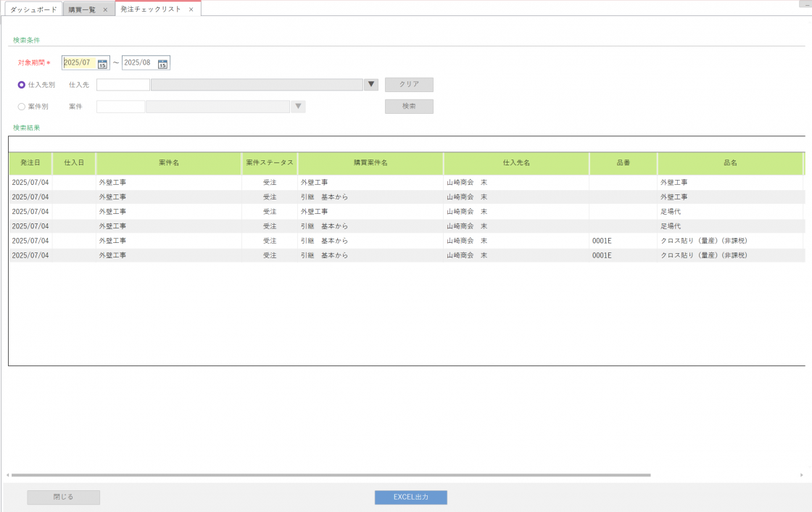Click the EXCEL出力 button

[x=410, y=497]
